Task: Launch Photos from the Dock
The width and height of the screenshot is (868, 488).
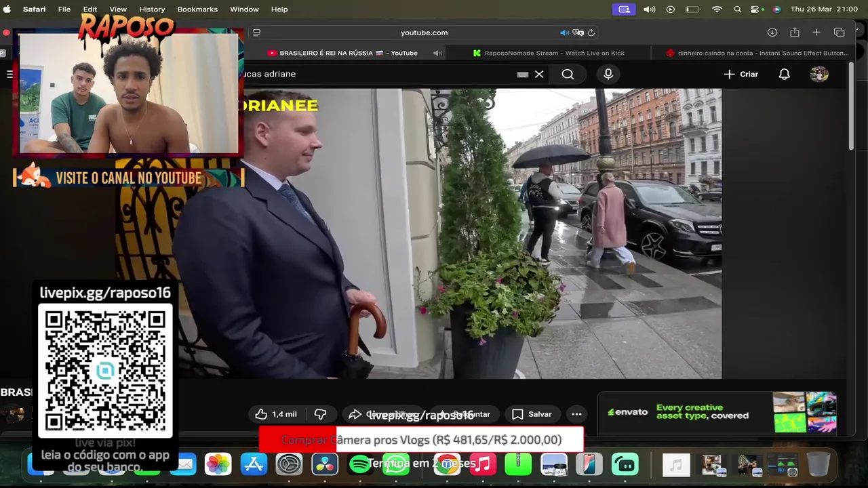Action: pyautogui.click(x=218, y=464)
